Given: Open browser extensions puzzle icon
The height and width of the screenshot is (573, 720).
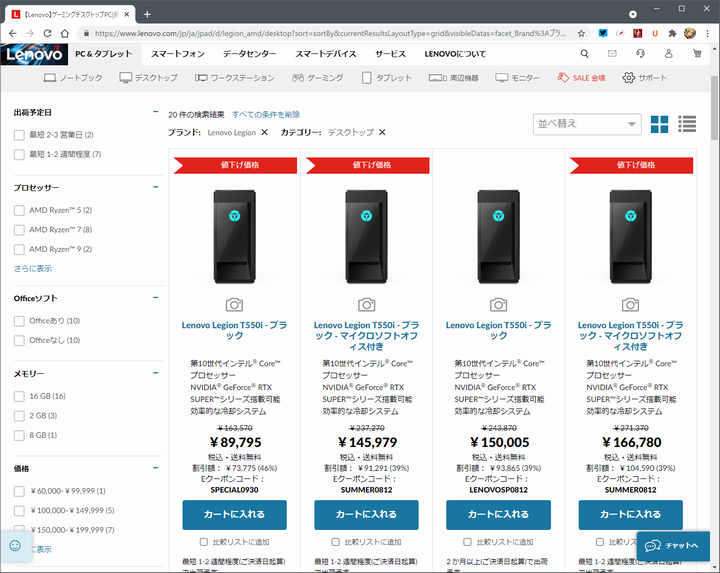Looking at the screenshot, I should [672, 33].
